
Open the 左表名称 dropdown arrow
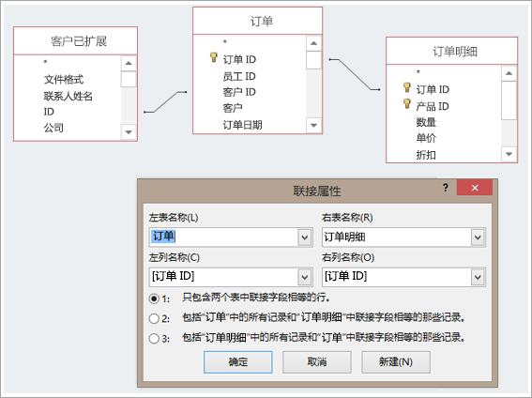(x=305, y=237)
